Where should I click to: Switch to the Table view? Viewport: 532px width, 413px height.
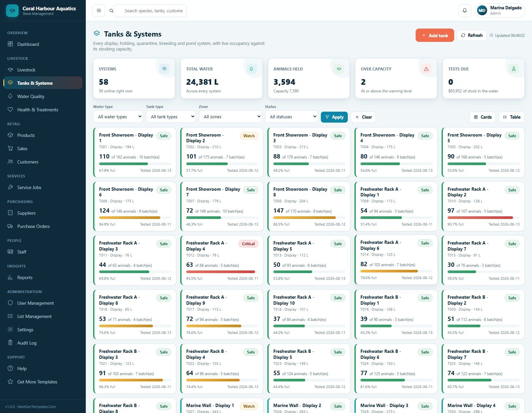click(x=512, y=117)
